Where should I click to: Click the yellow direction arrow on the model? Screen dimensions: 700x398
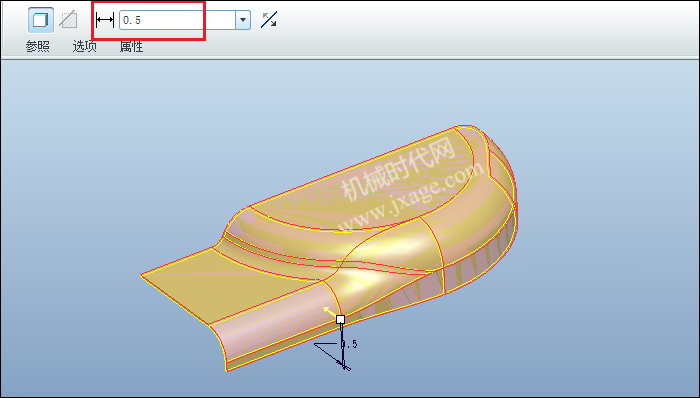click(329, 311)
